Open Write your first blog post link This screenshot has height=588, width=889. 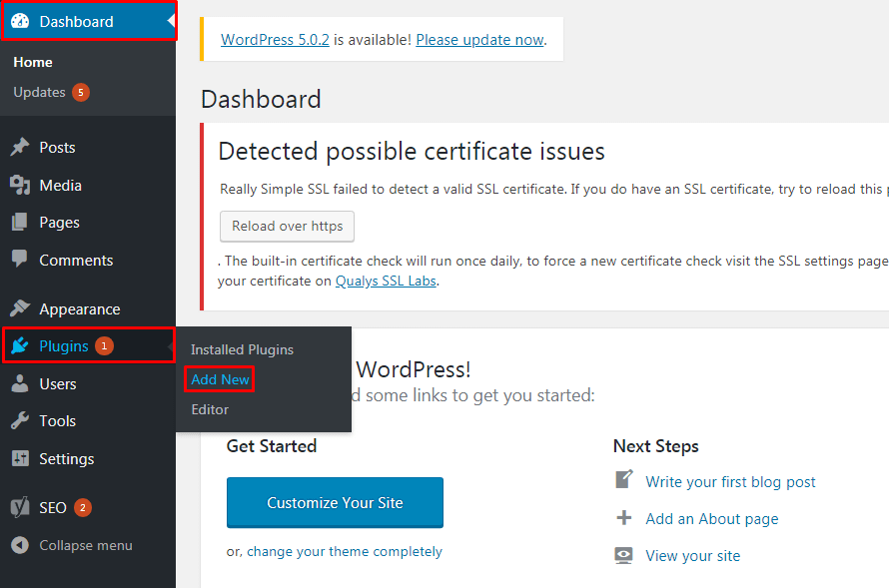click(730, 481)
